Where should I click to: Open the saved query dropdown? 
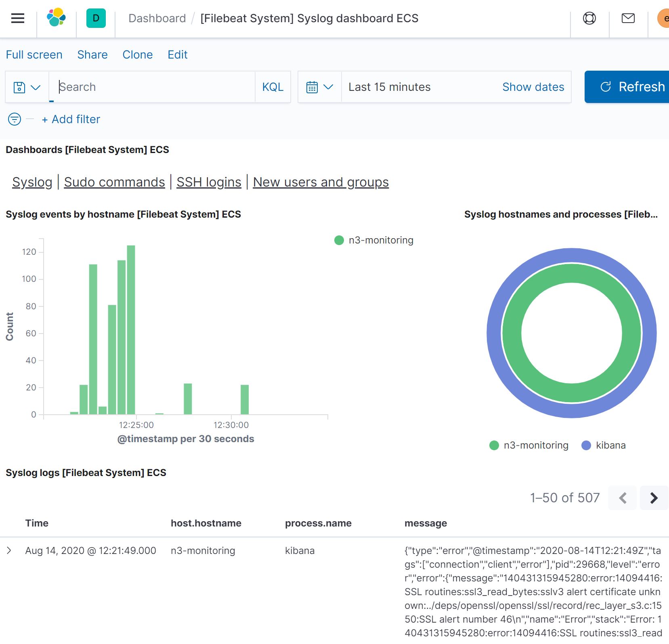27,87
